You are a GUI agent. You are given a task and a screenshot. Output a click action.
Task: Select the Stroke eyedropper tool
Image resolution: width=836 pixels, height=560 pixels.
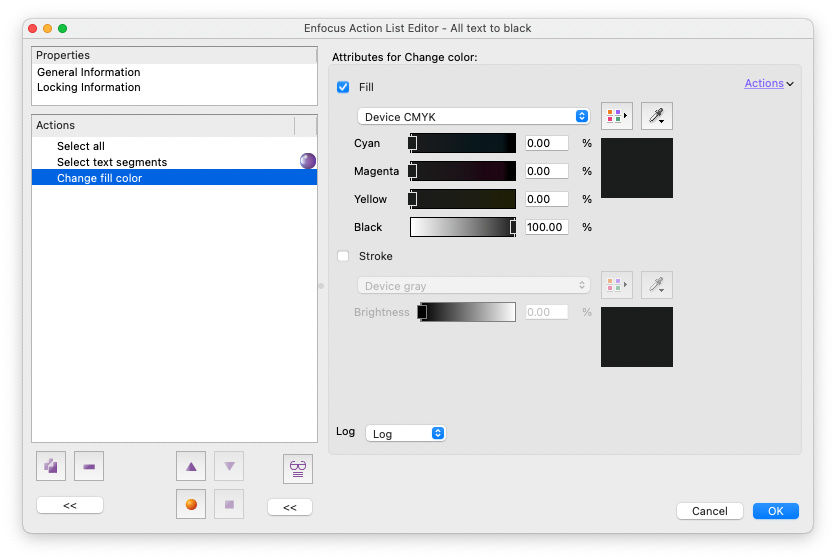657,285
